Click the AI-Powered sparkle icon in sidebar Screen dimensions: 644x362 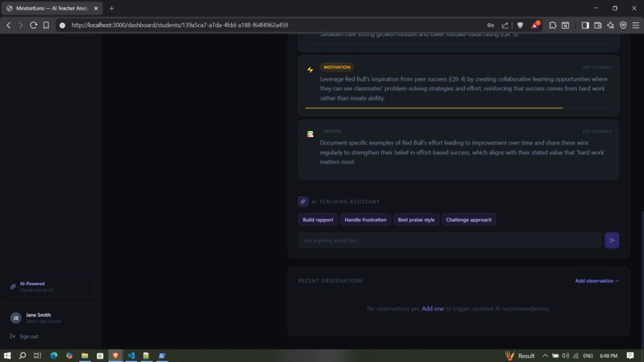(13, 286)
